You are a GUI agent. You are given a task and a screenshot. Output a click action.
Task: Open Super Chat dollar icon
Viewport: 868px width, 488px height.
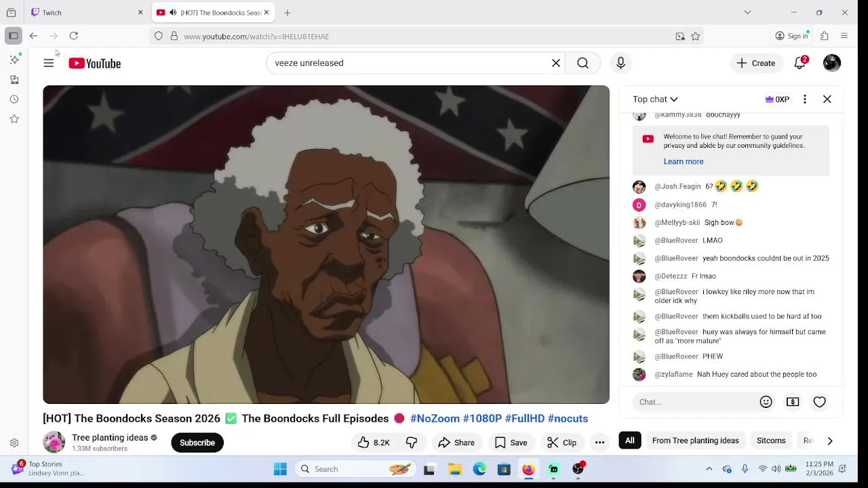point(793,402)
